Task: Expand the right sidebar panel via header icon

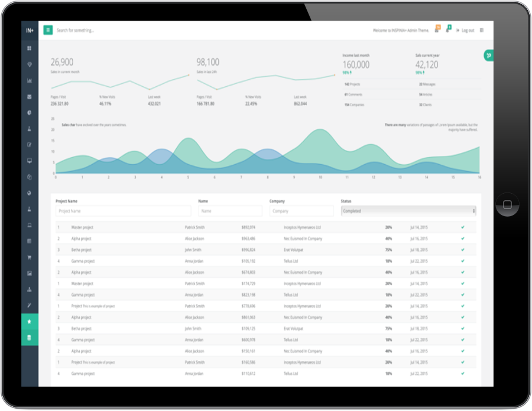Action: 481,30
